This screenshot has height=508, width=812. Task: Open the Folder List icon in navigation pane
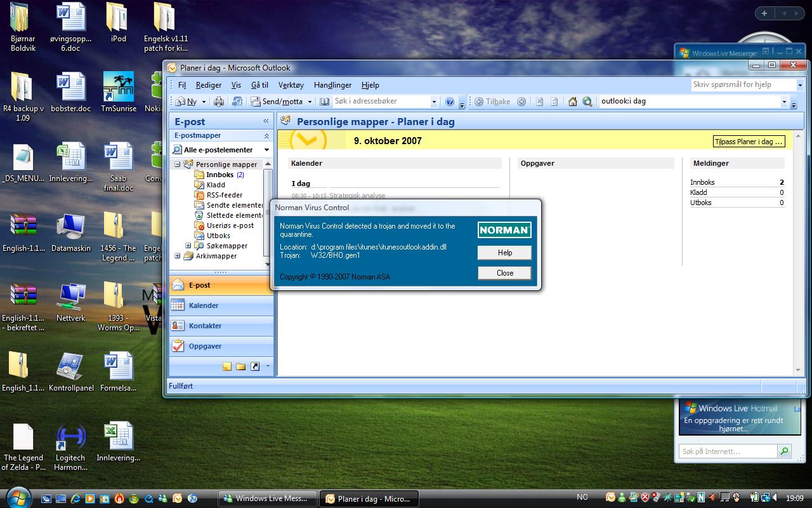[241, 366]
